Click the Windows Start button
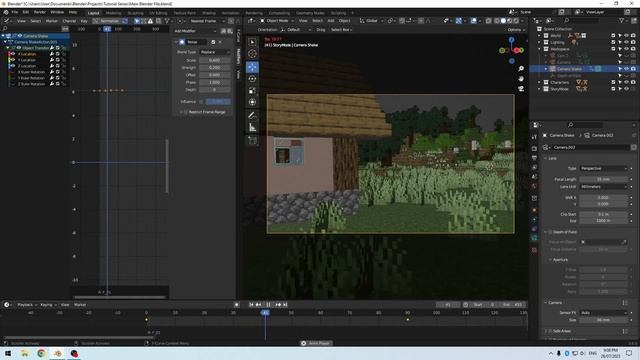Image resolution: width=640 pixels, height=360 pixels. pos(8,353)
